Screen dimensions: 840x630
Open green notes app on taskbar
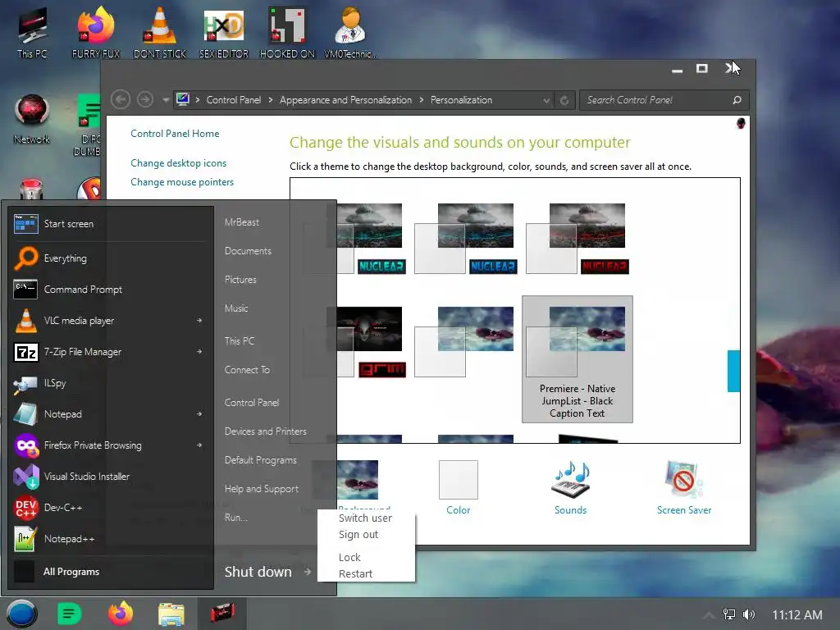pos(69,614)
